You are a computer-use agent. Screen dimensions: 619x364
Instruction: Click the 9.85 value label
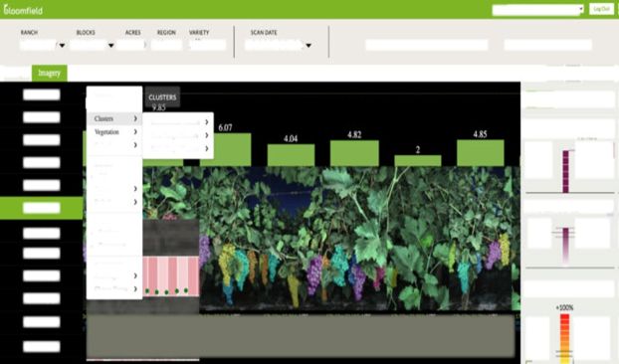coord(158,107)
